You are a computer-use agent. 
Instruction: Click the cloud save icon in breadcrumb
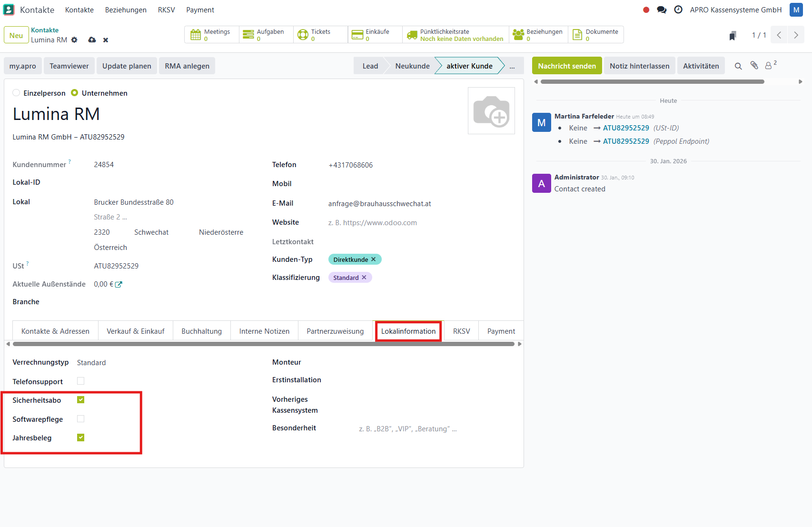pos(92,40)
